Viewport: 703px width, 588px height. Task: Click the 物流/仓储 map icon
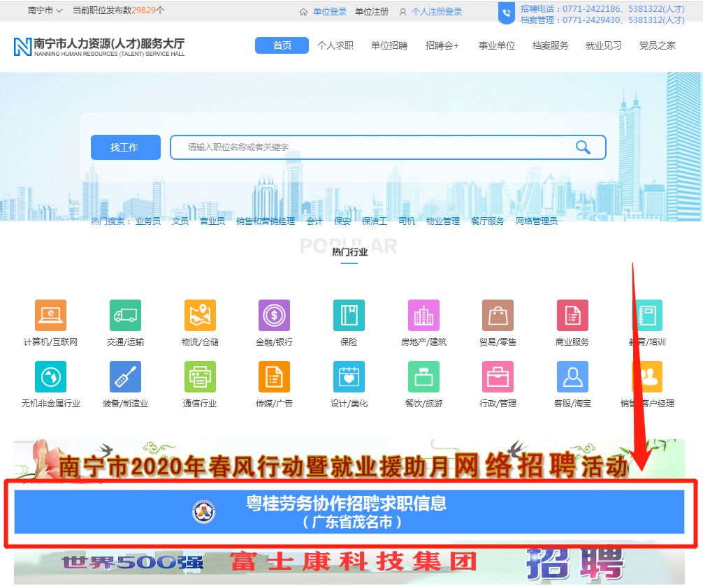[200, 316]
